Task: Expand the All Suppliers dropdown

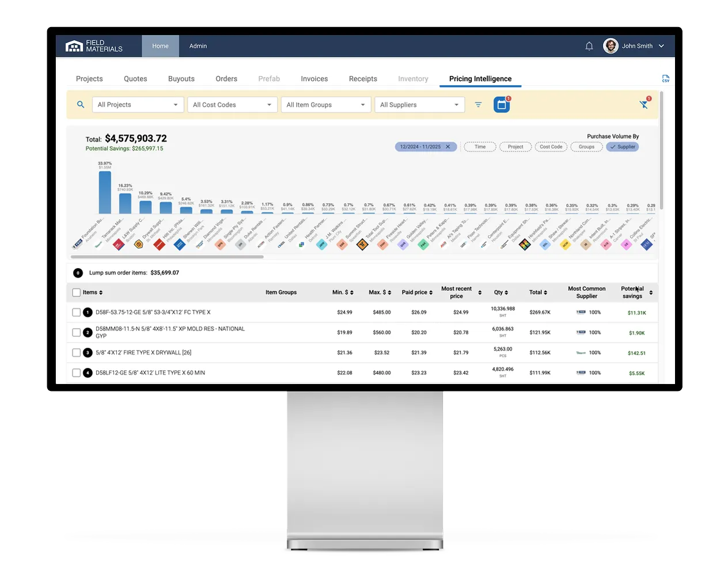Action: (419, 105)
